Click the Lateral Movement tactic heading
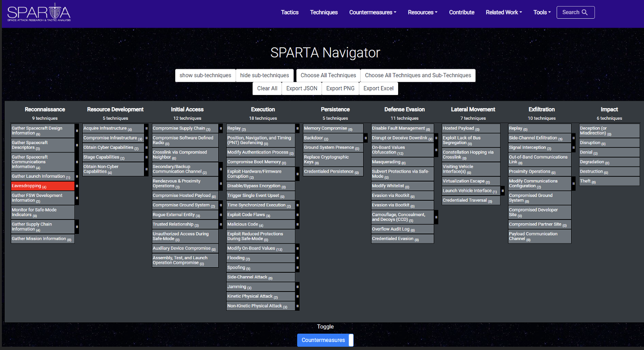Image resolution: width=644 pixels, height=350 pixels. click(x=473, y=109)
